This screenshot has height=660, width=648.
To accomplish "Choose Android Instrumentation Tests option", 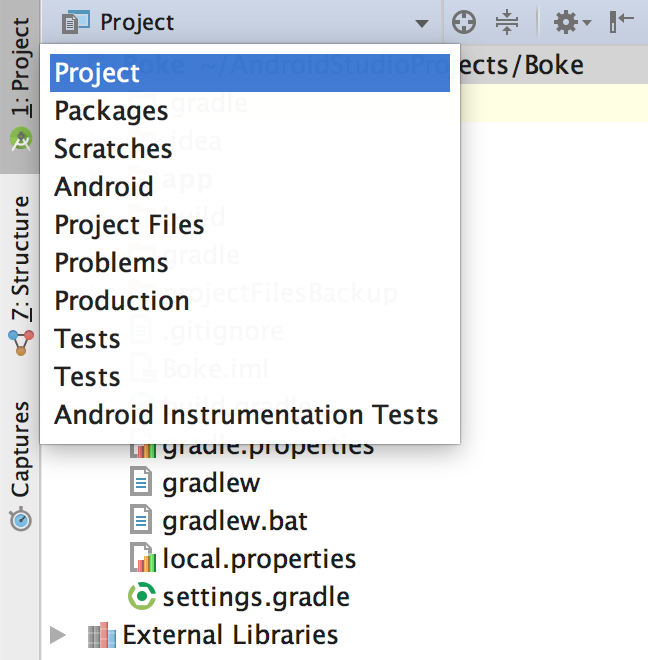I will (x=246, y=415).
